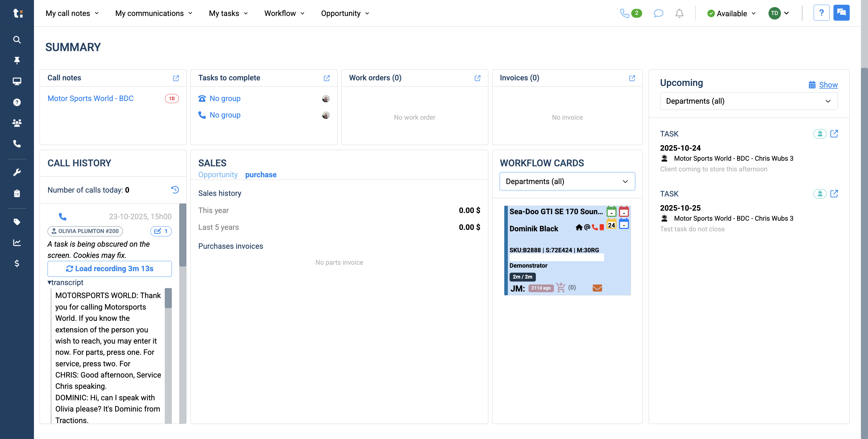Screen dimensions: 868x439
Task: Toggle the assignee icon on the 2025-10-25 task
Action: [x=820, y=194]
